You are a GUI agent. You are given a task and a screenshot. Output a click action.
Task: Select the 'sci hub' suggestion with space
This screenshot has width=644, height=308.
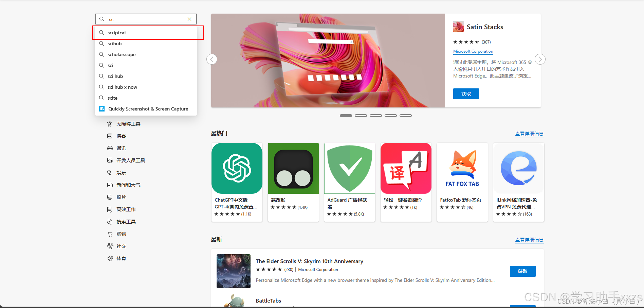click(146, 76)
